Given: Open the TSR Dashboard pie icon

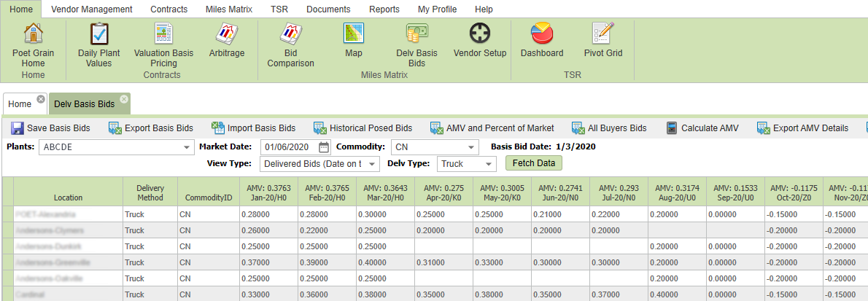Looking at the screenshot, I should point(542,34).
